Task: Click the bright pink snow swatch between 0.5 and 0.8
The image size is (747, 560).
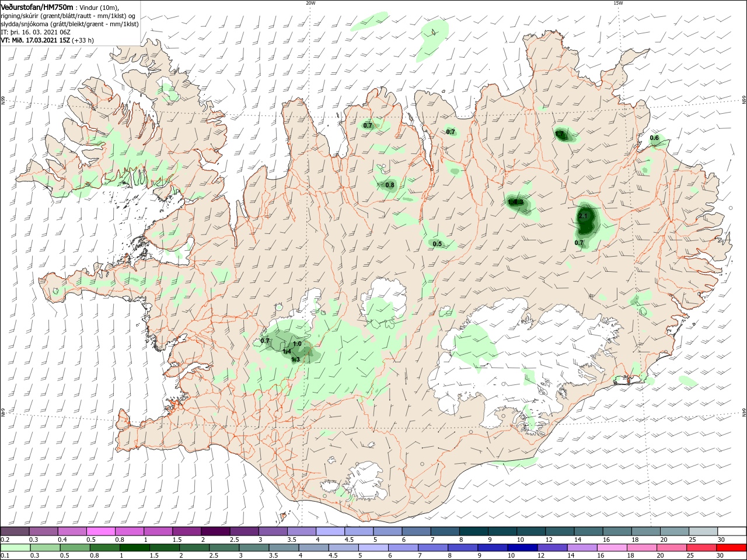Action: (100, 531)
